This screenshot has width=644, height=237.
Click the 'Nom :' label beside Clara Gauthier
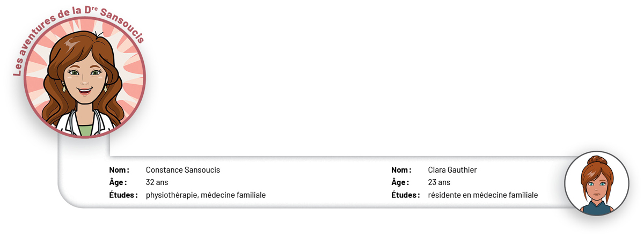(401, 170)
